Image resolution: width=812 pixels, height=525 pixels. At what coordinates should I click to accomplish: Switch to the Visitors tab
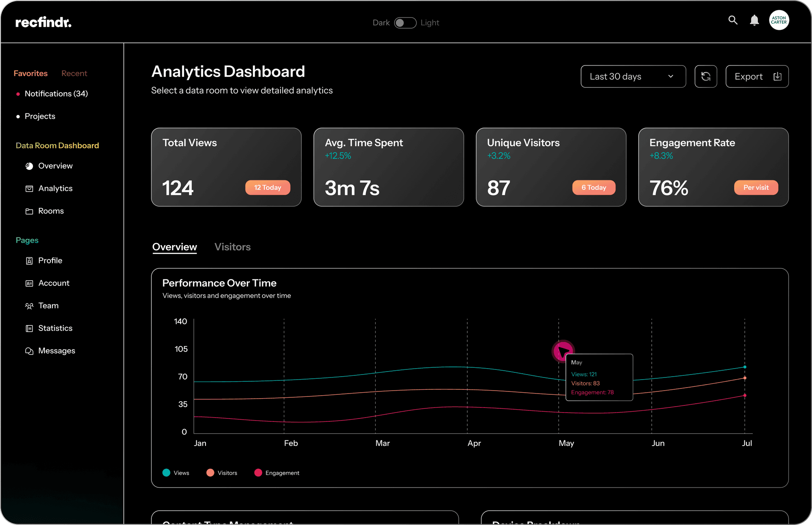coord(232,247)
